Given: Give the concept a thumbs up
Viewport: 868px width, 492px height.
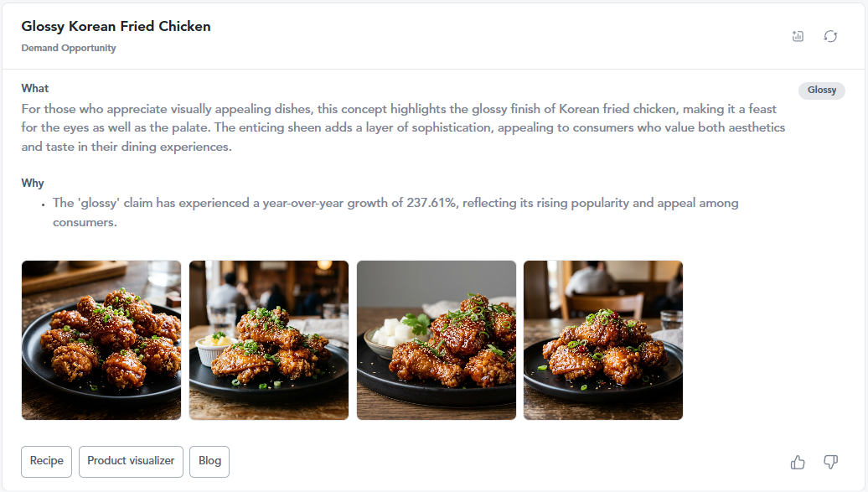Looking at the screenshot, I should click(x=798, y=462).
